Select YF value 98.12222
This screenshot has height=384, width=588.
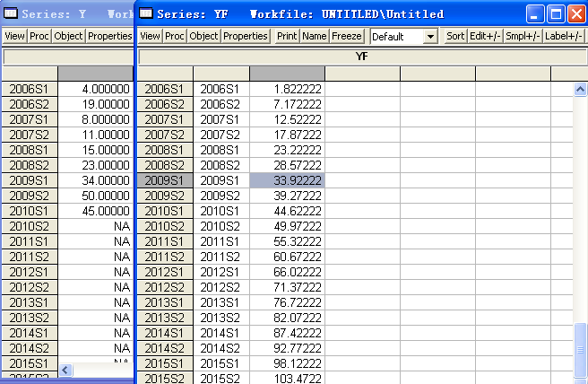point(287,363)
